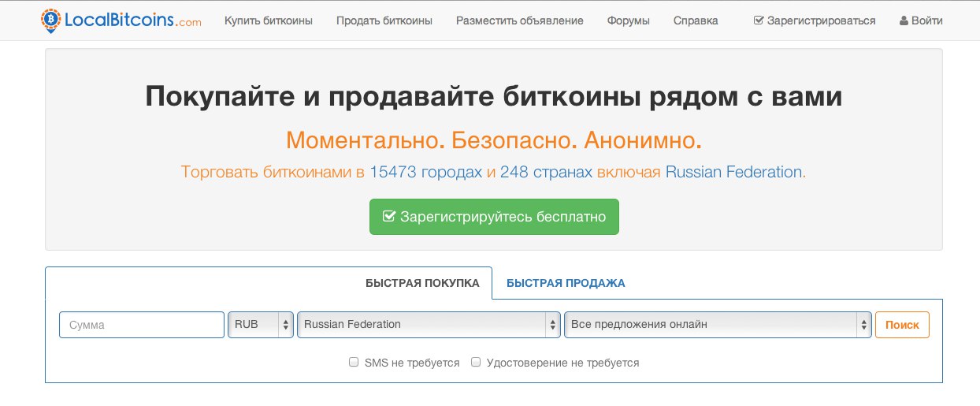Image resolution: width=980 pixels, height=406 pixels.
Task: Open the Russian Federation country dropdown
Action: click(429, 325)
